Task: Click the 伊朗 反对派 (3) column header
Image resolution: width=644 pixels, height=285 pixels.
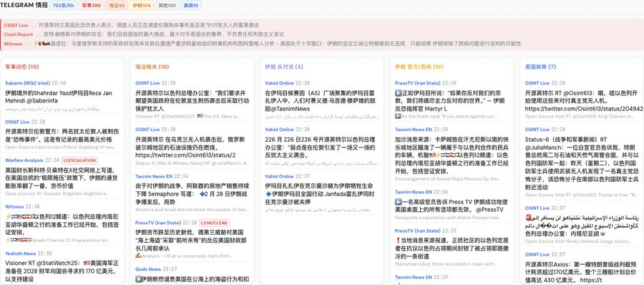Action: [x=284, y=67]
